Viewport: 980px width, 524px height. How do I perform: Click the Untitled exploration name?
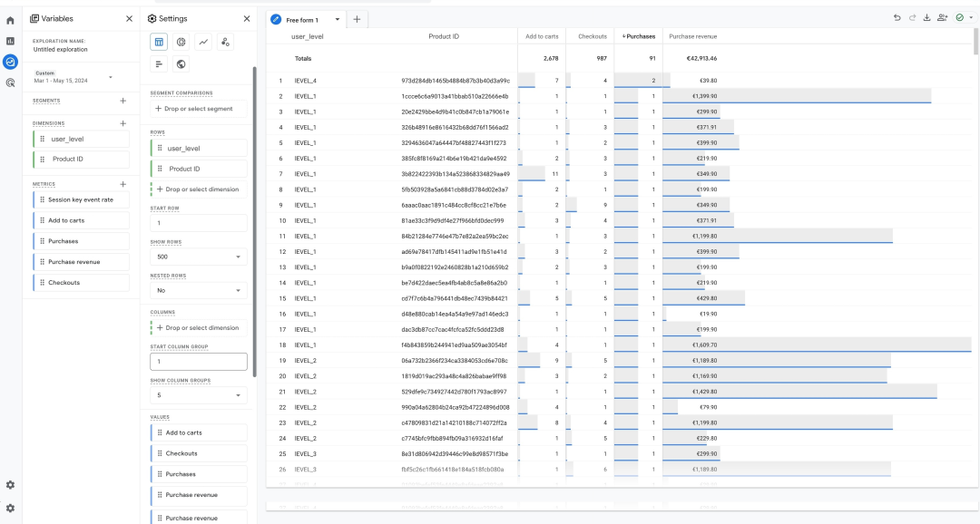[x=60, y=49]
